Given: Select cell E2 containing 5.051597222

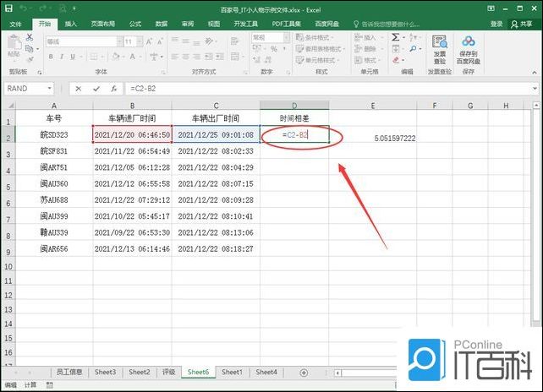Looking at the screenshot, I should pyautogui.click(x=373, y=137).
